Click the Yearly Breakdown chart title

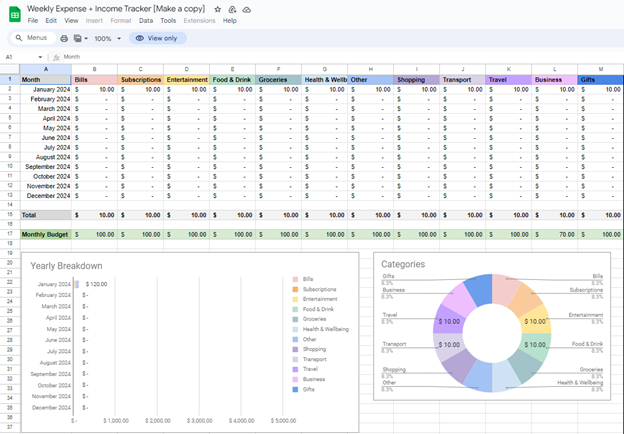pyautogui.click(x=66, y=266)
